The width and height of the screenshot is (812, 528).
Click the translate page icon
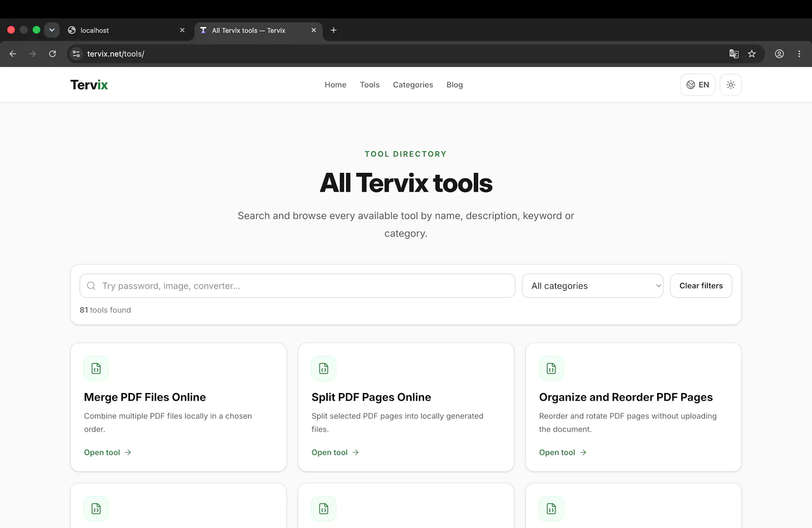point(734,54)
